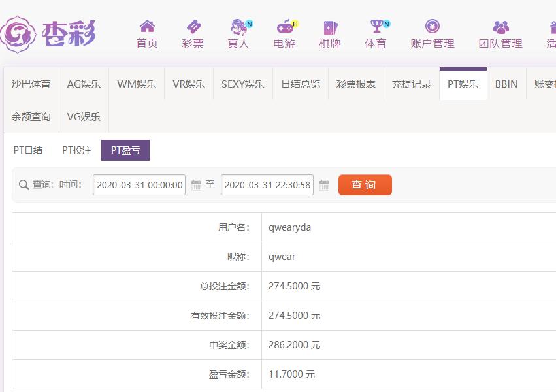Click the start time input field
Image resolution: width=556 pixels, height=392 pixels.
tap(139, 186)
